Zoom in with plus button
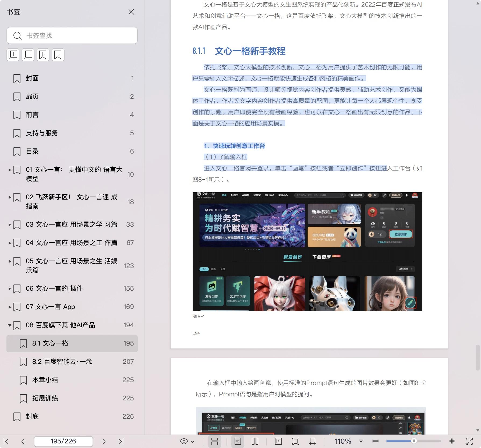Viewport: 481px width, 448px height. 452,441
